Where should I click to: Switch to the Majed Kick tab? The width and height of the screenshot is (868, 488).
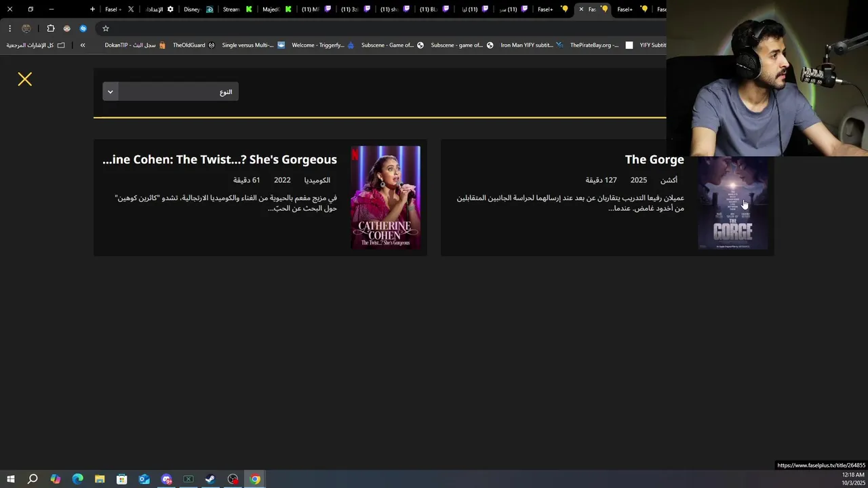tap(277, 9)
